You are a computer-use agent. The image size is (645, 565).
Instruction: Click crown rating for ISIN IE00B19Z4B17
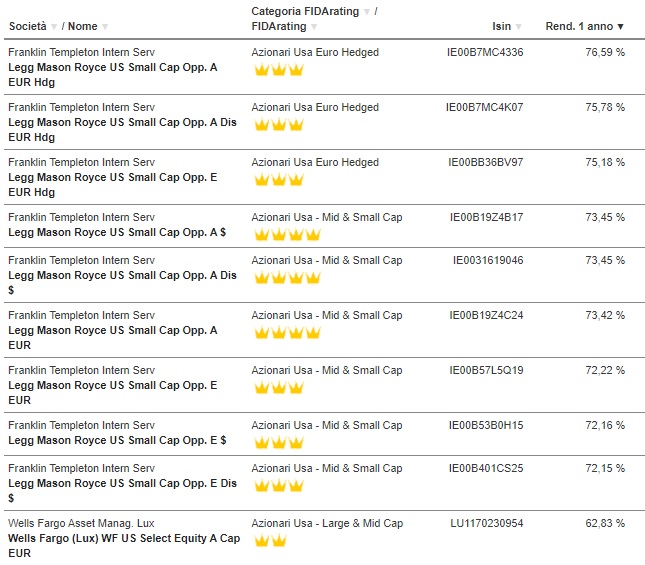(x=288, y=234)
